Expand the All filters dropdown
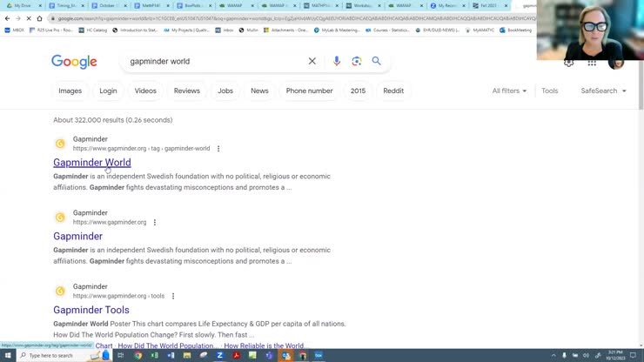 pyautogui.click(x=509, y=90)
